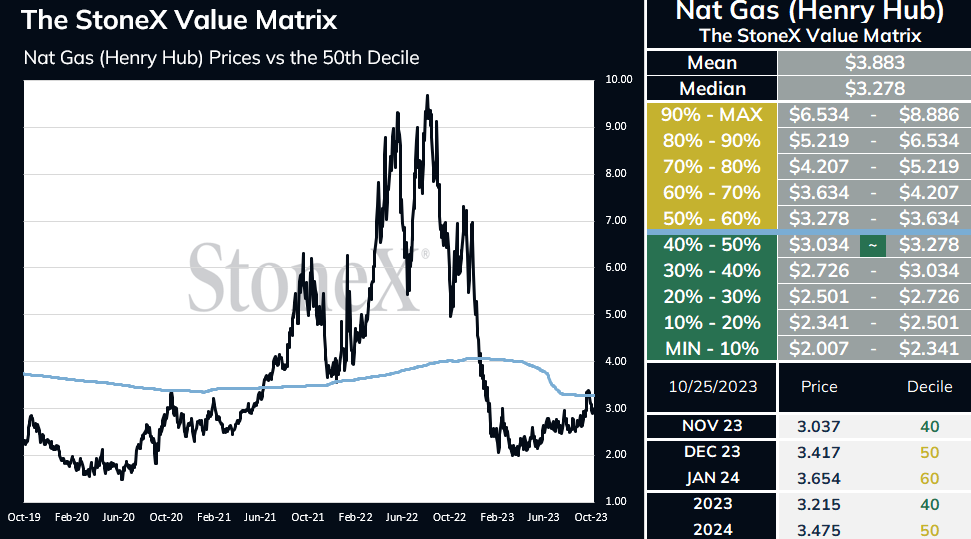
Task: Click the JAN 24 price 3.654
Action: (819, 478)
